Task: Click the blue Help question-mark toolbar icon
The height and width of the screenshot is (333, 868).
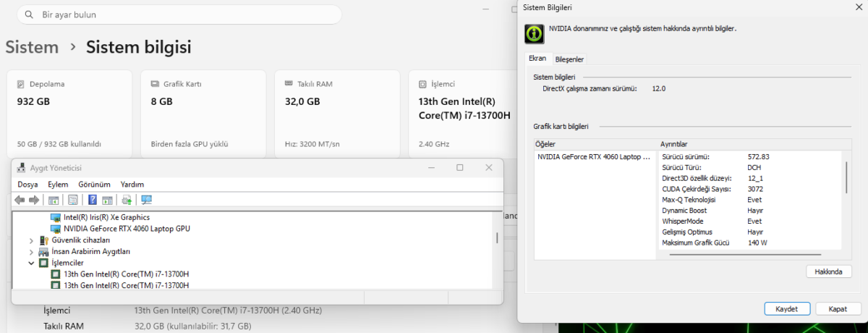Action: 93,200
